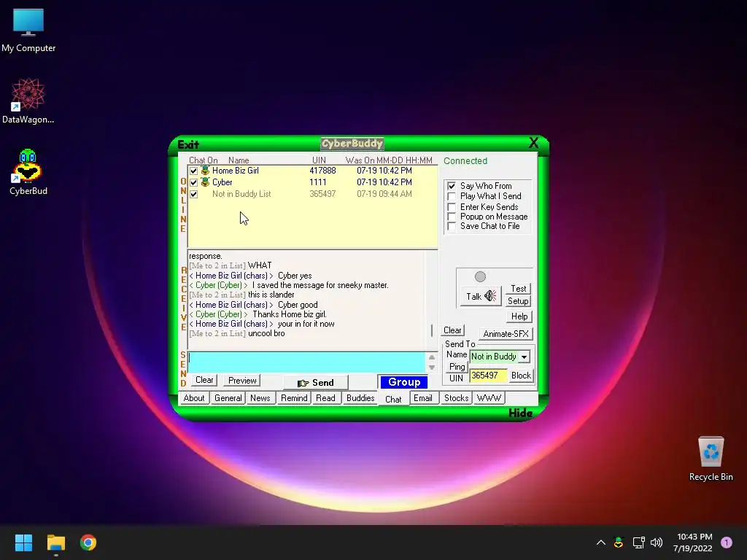The width and height of the screenshot is (747, 560).
Task: Click the UIN column header
Action: click(x=319, y=160)
